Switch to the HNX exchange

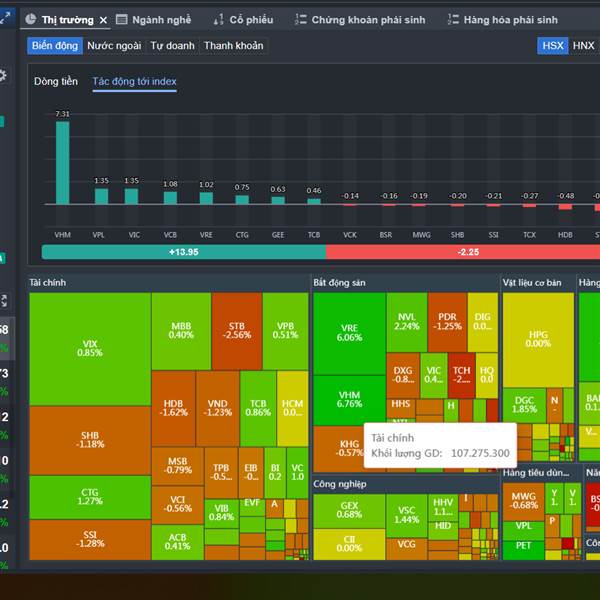pos(584,45)
